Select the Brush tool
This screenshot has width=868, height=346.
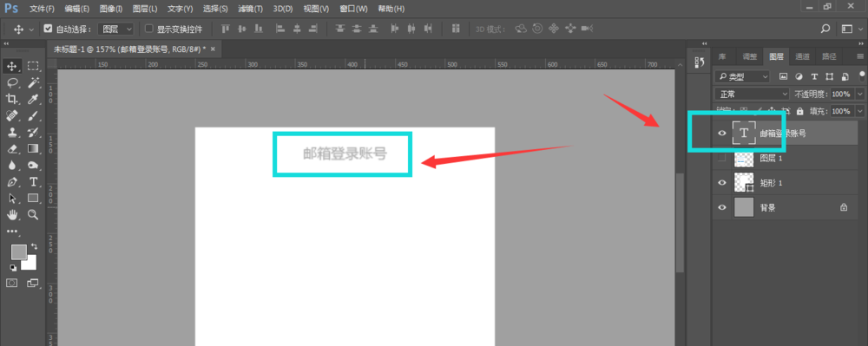pyautogui.click(x=33, y=115)
